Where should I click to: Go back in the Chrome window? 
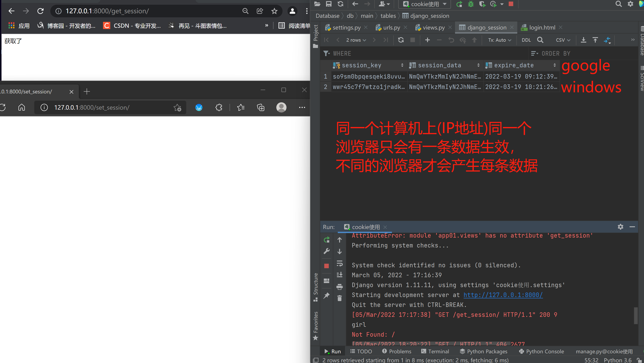(11, 11)
